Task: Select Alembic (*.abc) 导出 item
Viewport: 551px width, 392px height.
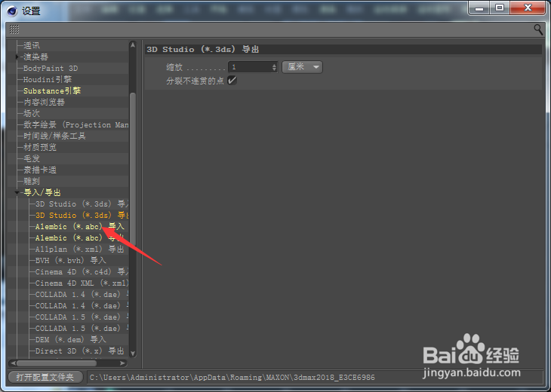Action: point(79,237)
